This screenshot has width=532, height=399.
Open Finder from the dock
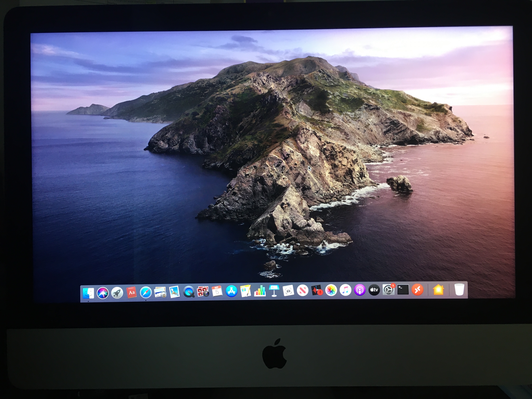(89, 293)
